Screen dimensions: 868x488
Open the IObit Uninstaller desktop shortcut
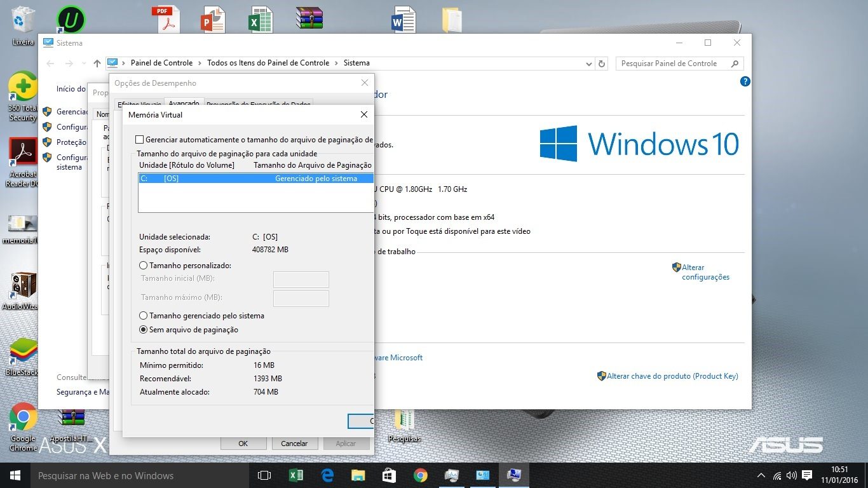pos(71,20)
